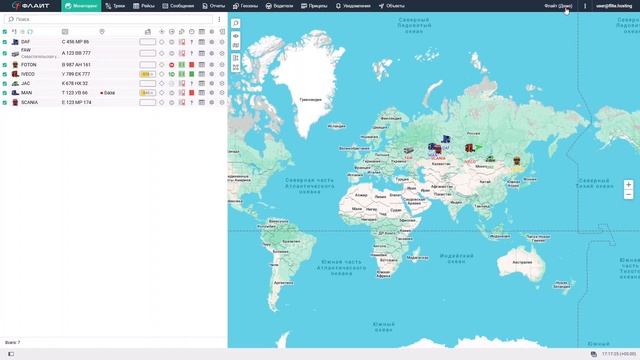Click the table icon in the FAW row

(202, 53)
